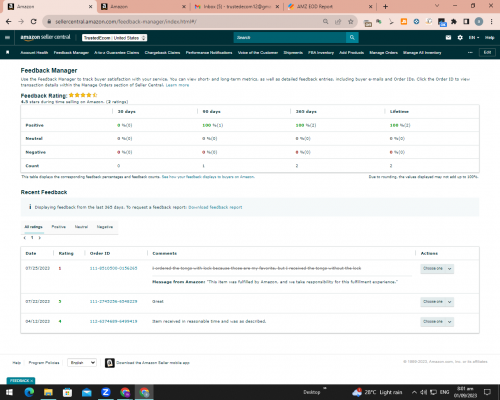Image resolution: width=500 pixels, height=400 pixels.
Task: Select the Positive ratings tab
Action: tap(58, 227)
